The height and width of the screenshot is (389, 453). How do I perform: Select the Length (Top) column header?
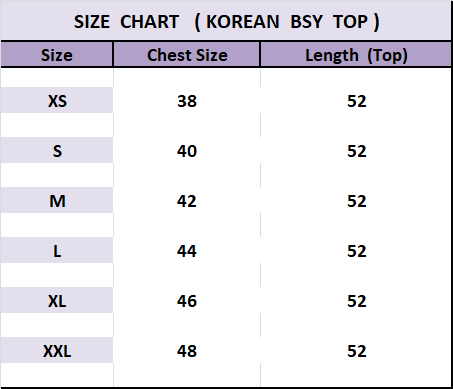coord(356,55)
